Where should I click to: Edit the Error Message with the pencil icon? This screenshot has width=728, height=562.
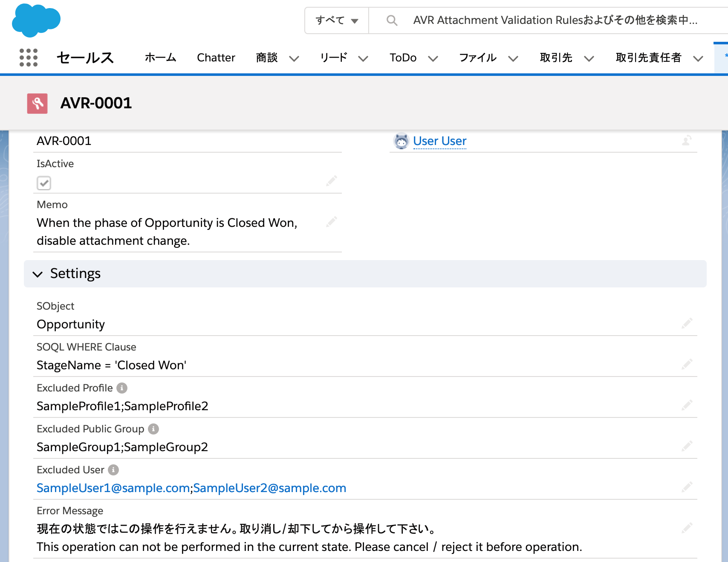tap(687, 527)
